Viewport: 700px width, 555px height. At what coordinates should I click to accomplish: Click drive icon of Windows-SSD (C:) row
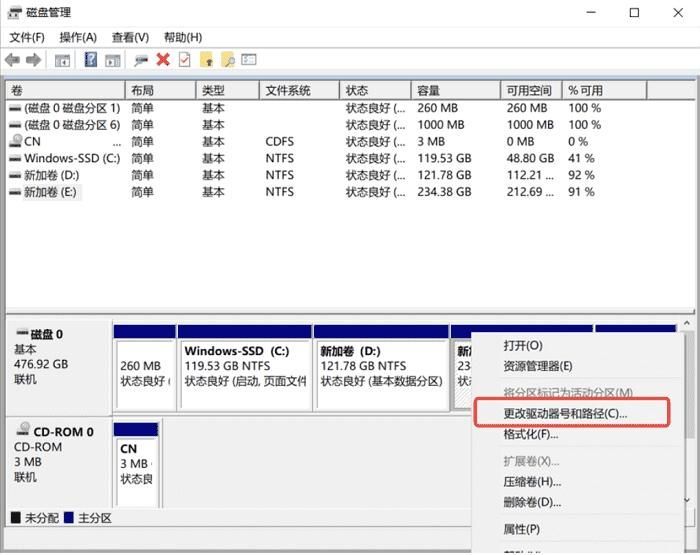[x=15, y=159]
